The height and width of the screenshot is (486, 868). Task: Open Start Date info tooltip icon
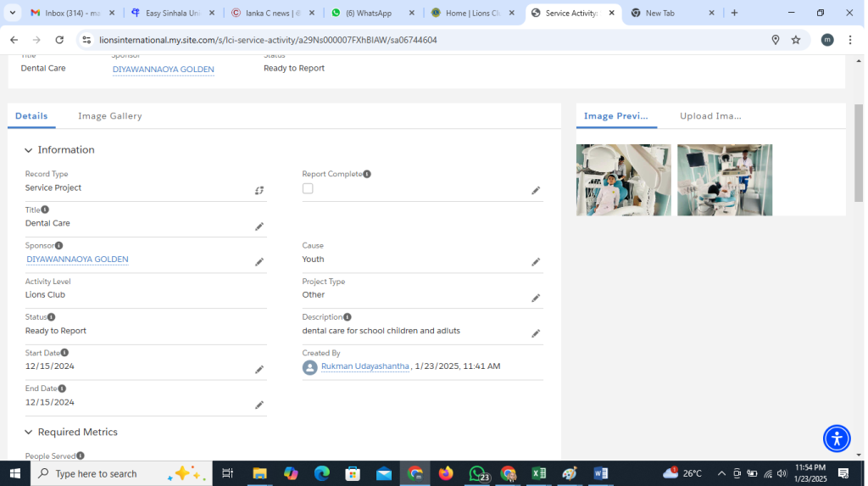[x=64, y=353]
